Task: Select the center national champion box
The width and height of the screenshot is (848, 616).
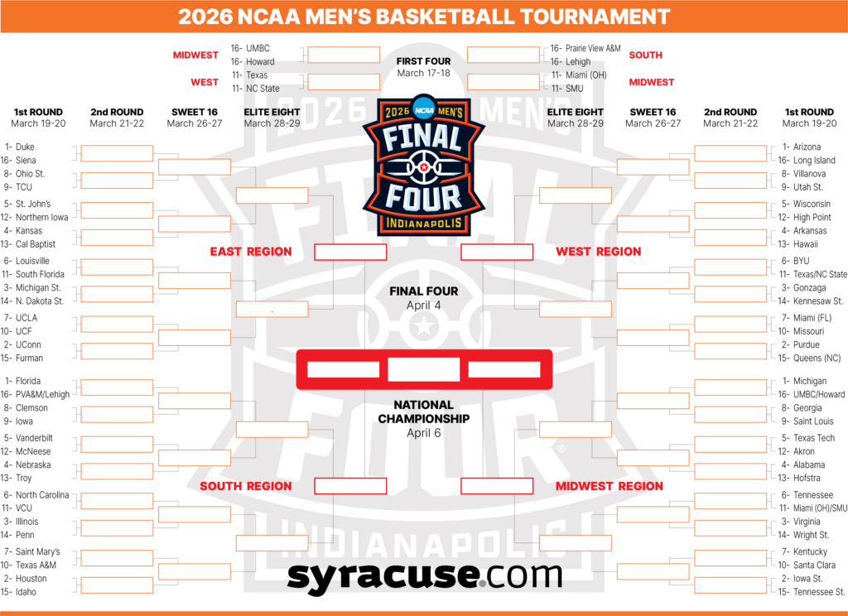Action: point(423,369)
